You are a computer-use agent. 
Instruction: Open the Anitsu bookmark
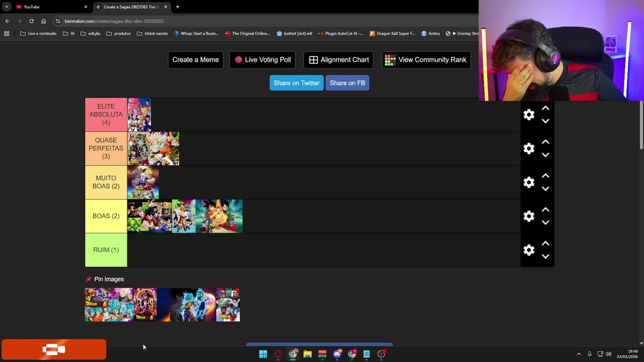click(430, 34)
